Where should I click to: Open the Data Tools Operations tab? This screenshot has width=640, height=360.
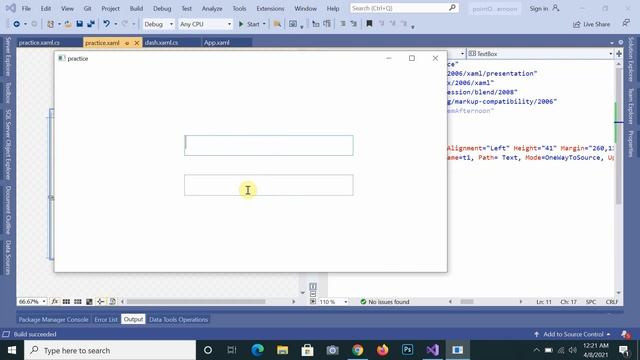click(178, 320)
